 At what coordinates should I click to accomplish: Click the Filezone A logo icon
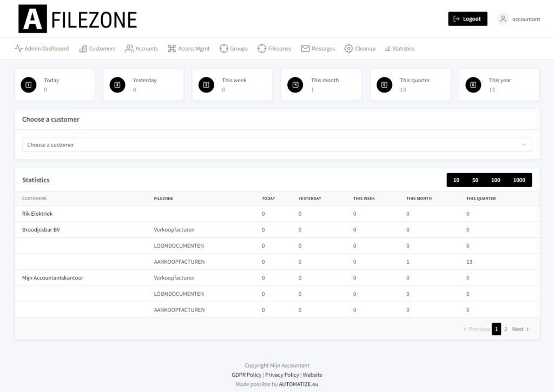click(x=32, y=19)
